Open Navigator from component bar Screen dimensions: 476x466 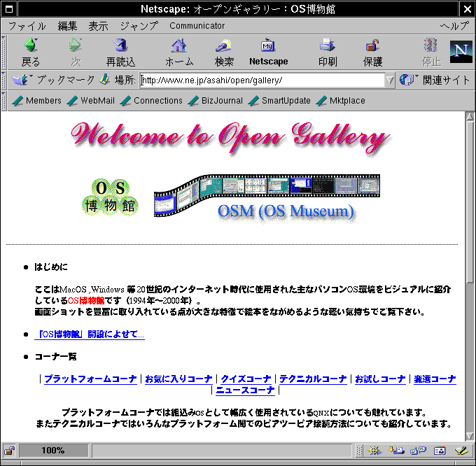(x=374, y=451)
